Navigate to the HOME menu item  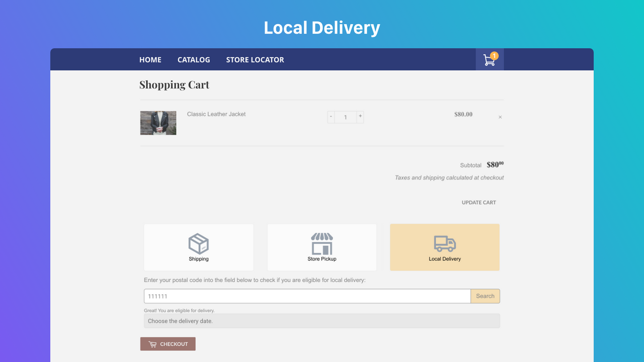[150, 59]
